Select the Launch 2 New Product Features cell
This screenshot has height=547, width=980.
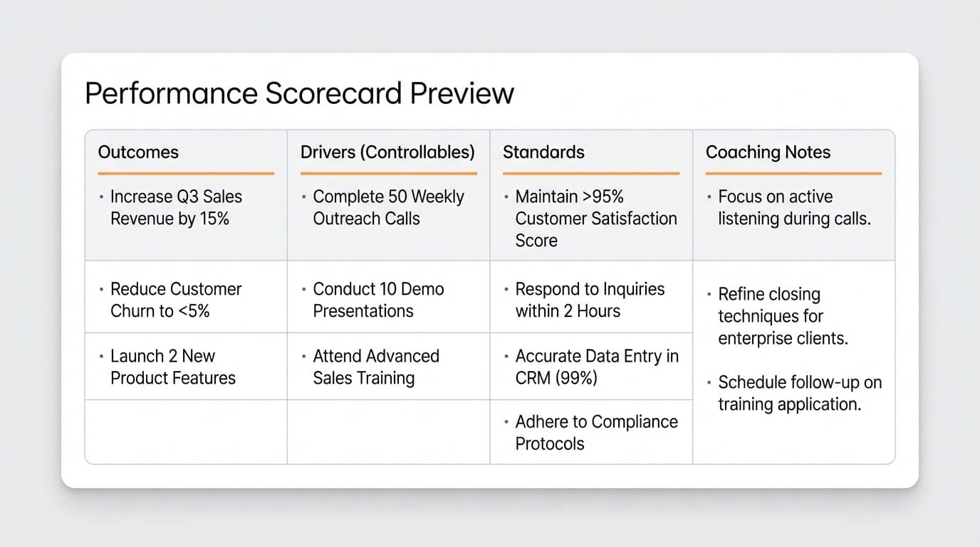[x=172, y=367]
